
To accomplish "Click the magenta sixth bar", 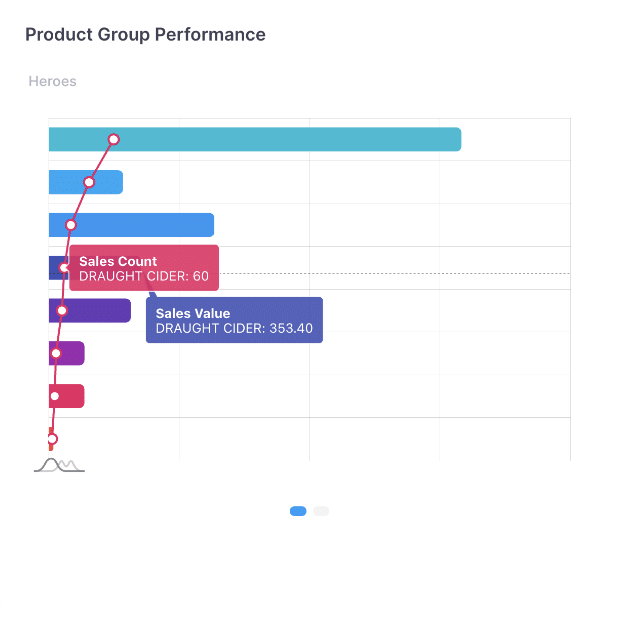I will [72, 353].
